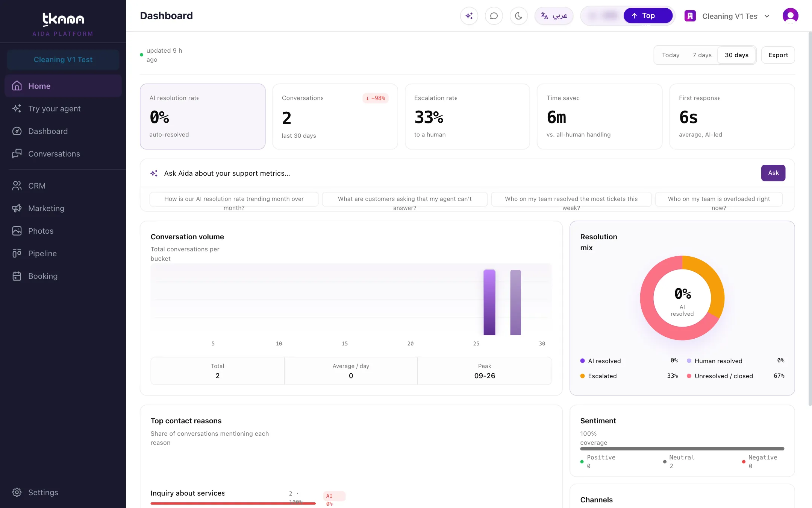Open the chat bubble icon in header
Screen dimensions: 812x508
[494, 16]
